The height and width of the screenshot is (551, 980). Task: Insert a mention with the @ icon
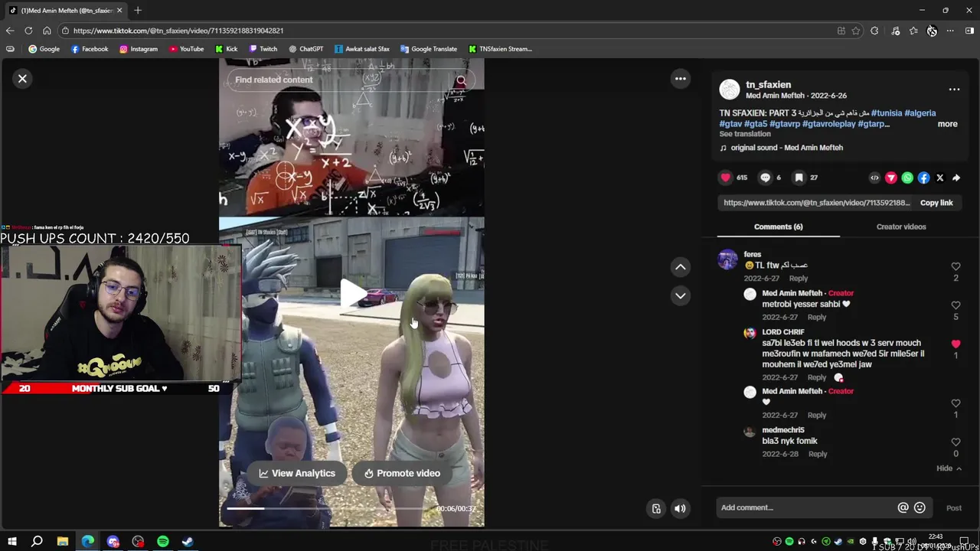tap(903, 507)
